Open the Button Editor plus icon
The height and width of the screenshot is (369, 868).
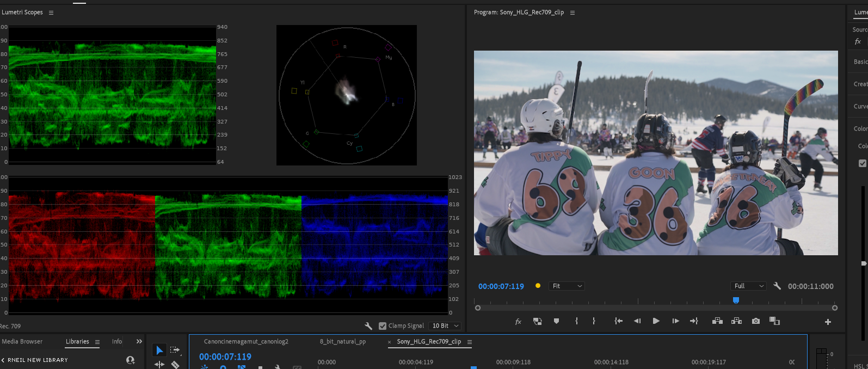(828, 322)
